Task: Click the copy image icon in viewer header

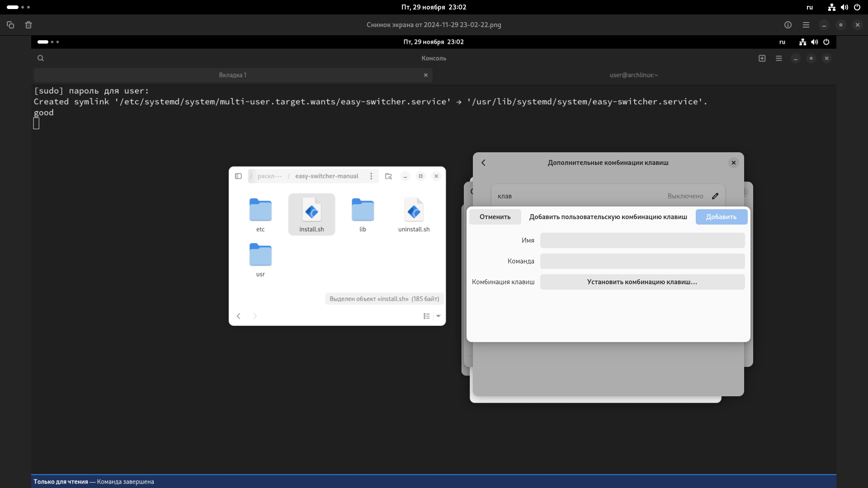Action: [10, 25]
